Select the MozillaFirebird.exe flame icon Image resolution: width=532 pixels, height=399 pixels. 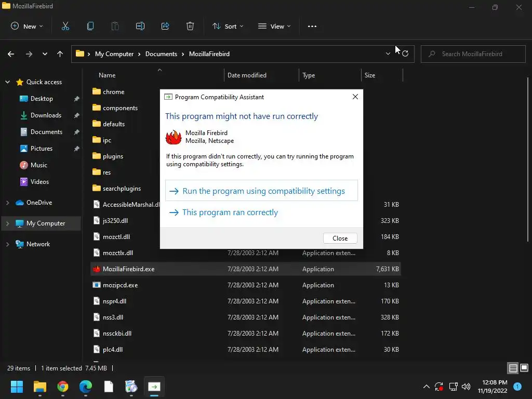pyautogui.click(x=97, y=269)
